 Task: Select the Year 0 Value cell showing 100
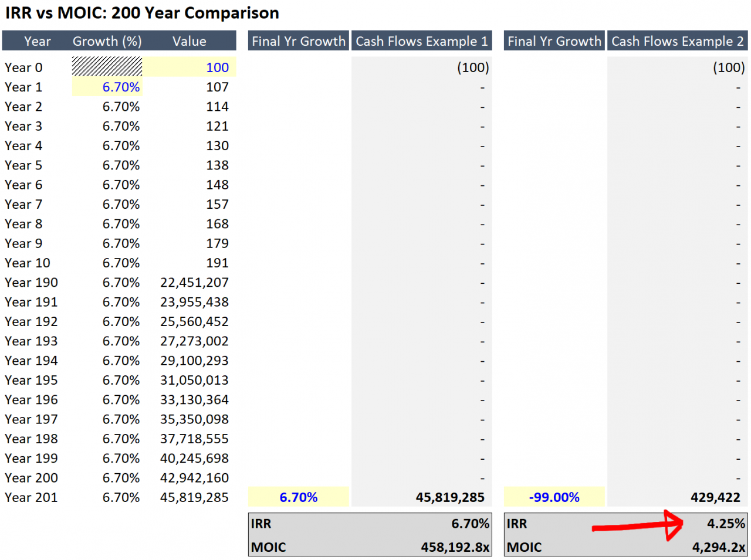pos(217,67)
